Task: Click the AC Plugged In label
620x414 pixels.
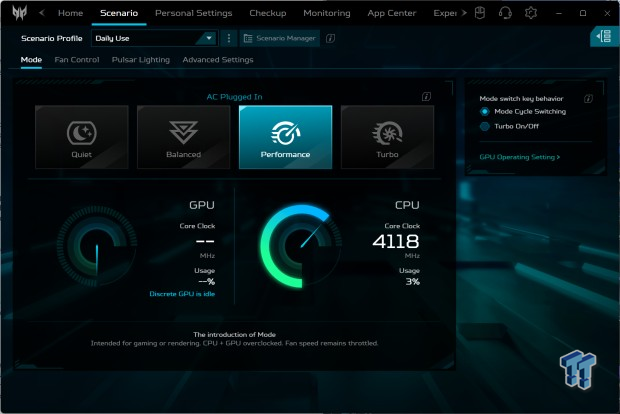Action: tap(234, 97)
